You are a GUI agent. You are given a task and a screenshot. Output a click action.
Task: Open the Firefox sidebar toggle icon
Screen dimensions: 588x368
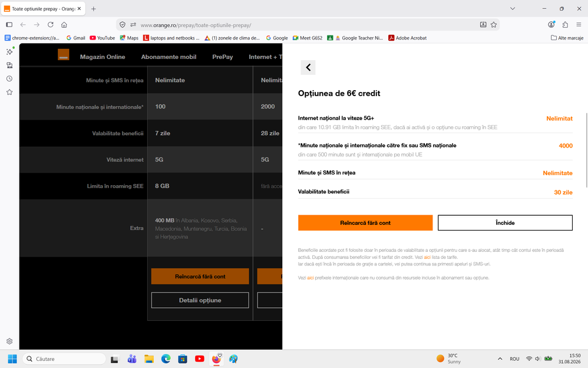click(9, 25)
